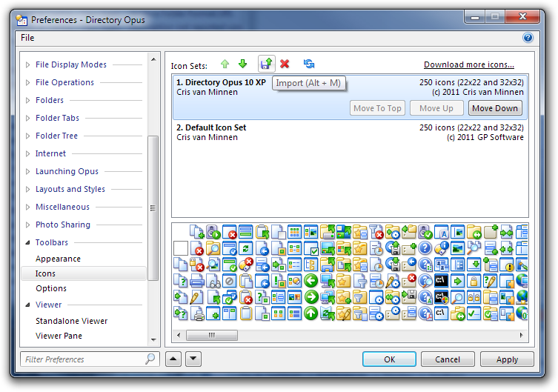
Task: Expand the Folder Tabs category
Action: [27, 118]
